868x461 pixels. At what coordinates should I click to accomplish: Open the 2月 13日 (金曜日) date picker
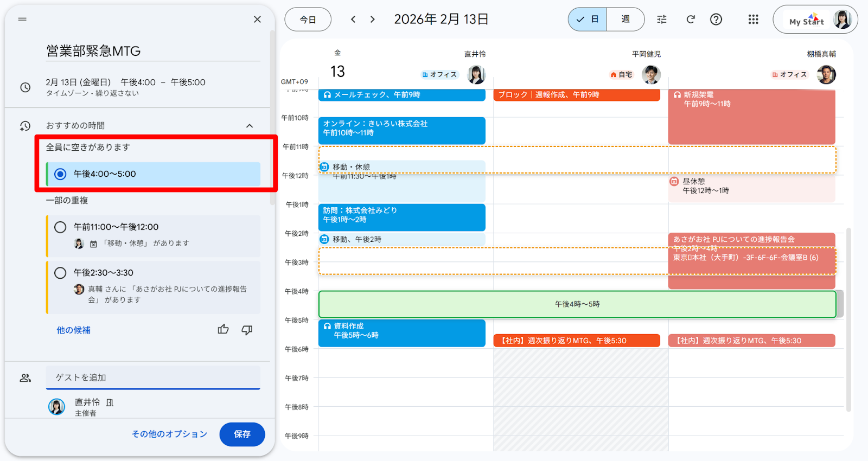(78, 82)
